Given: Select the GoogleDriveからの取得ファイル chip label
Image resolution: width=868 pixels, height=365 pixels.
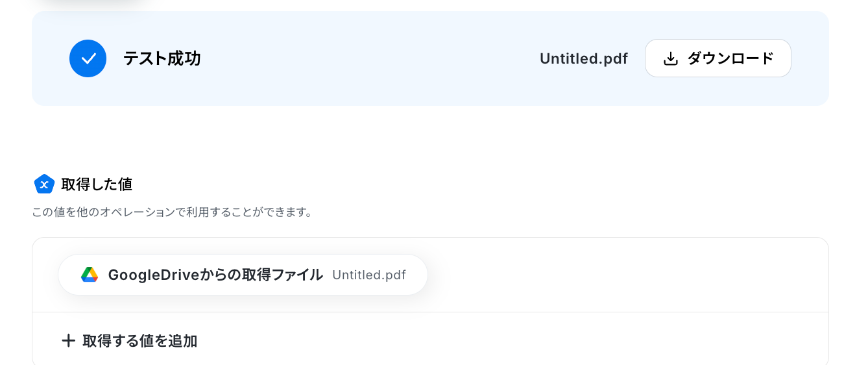Looking at the screenshot, I should tap(215, 275).
